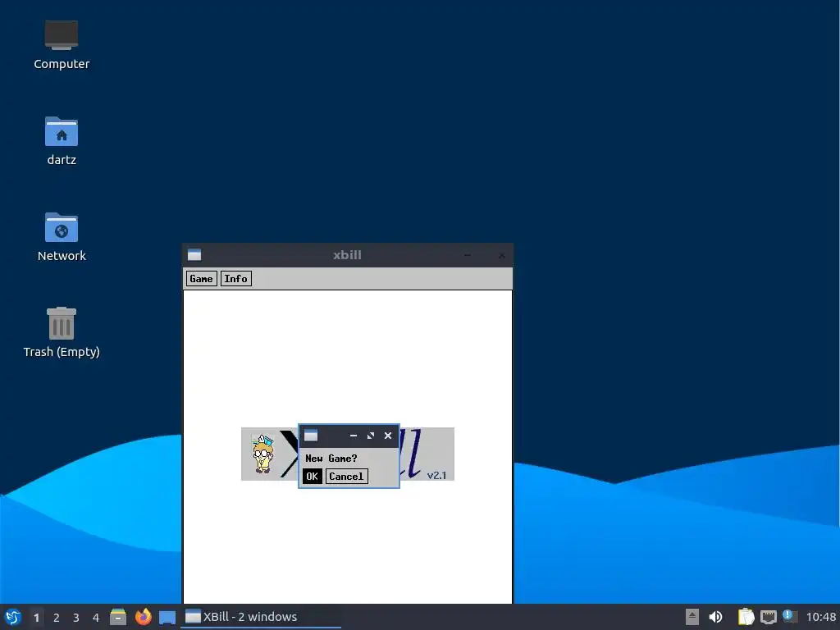The height and width of the screenshot is (630, 840).
Task: Minimize the New Game dialog
Action: (x=354, y=436)
